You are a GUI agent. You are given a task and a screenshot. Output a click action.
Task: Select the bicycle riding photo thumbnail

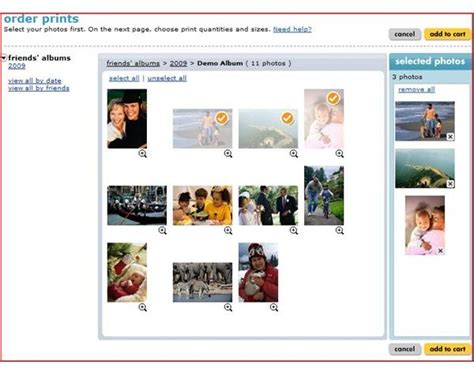tap(324, 195)
